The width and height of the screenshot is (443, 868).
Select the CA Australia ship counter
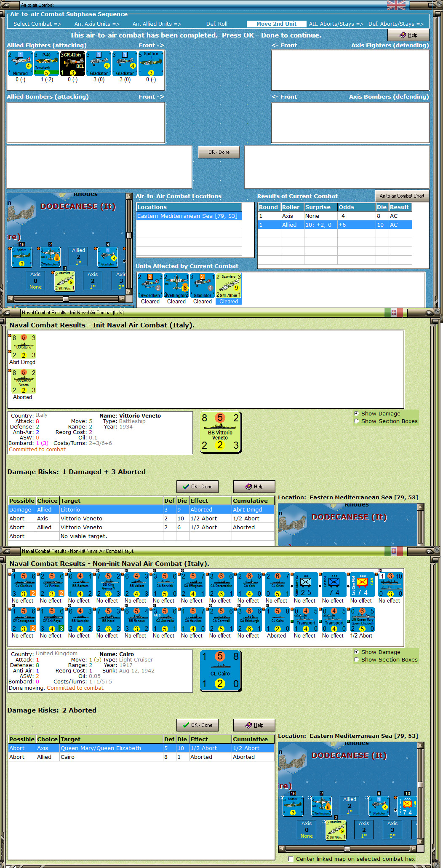coord(165,620)
